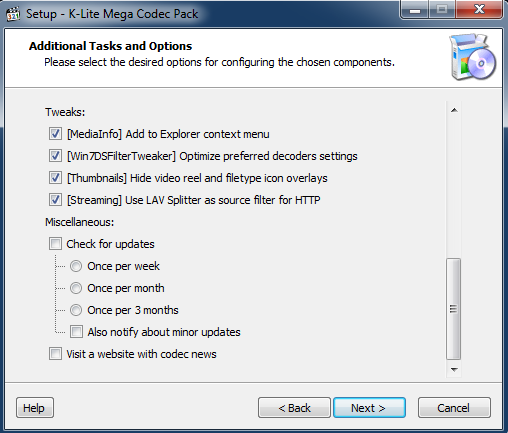This screenshot has width=508, height=433.
Task: Click the vertical scrollbar thumb
Action: point(454,309)
